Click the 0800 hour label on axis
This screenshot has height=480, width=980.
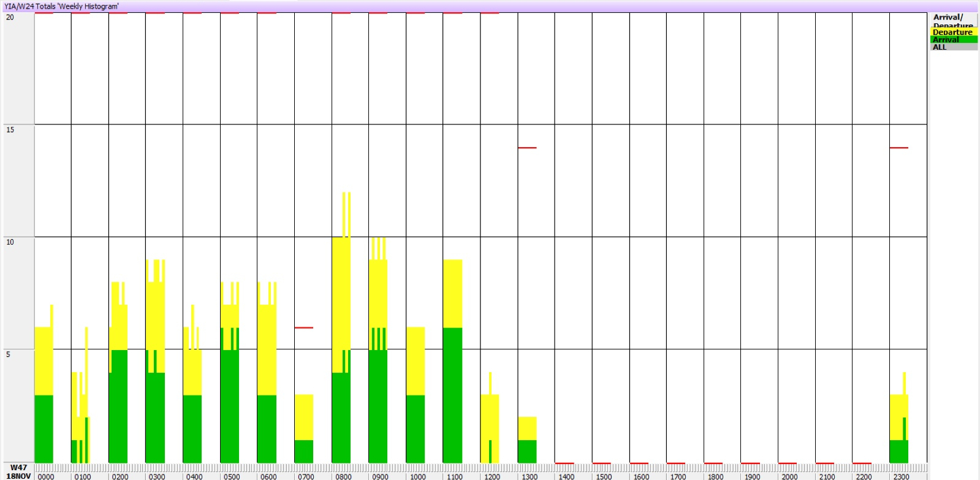pyautogui.click(x=343, y=476)
